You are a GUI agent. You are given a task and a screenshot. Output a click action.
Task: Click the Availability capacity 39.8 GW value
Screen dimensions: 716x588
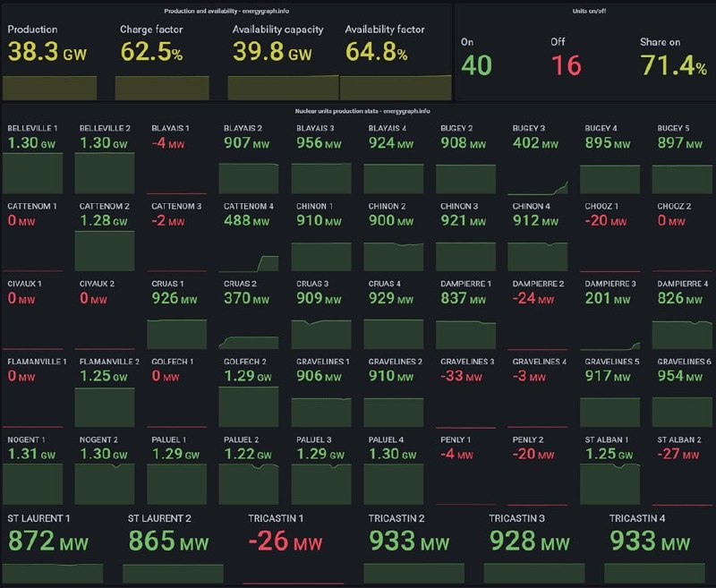click(272, 53)
